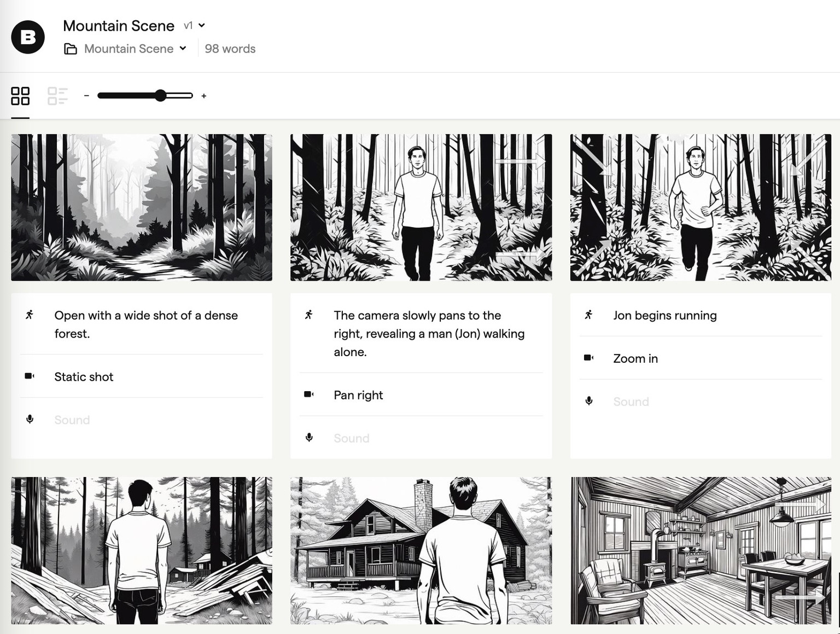Viewport: 840px width, 634px height.
Task: Switch to list view layout
Action: (x=57, y=96)
